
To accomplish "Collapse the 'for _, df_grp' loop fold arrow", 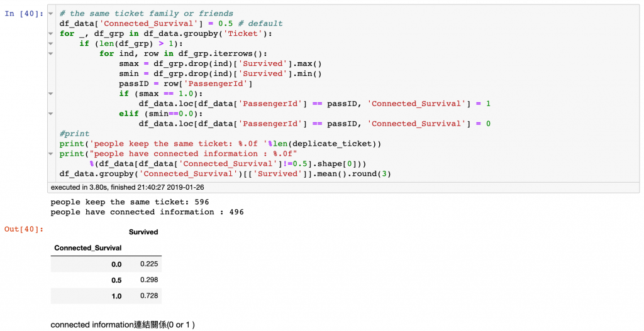I will 51,34.
